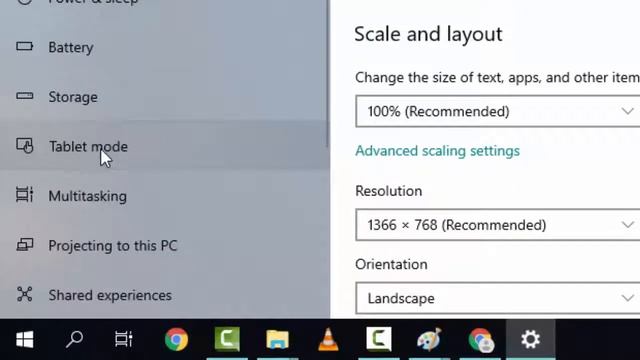Viewport: 640px width, 360px height.
Task: Open File Explorer from taskbar
Action: [278, 339]
